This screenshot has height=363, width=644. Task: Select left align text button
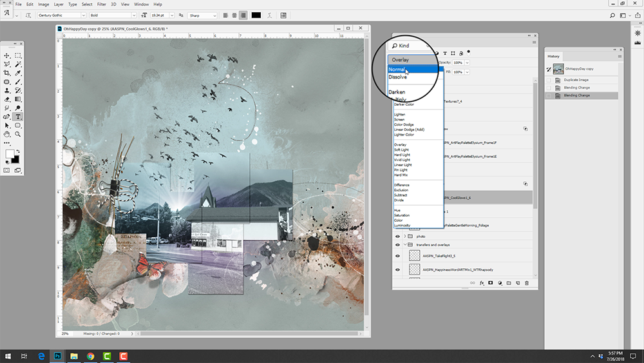pos(225,15)
